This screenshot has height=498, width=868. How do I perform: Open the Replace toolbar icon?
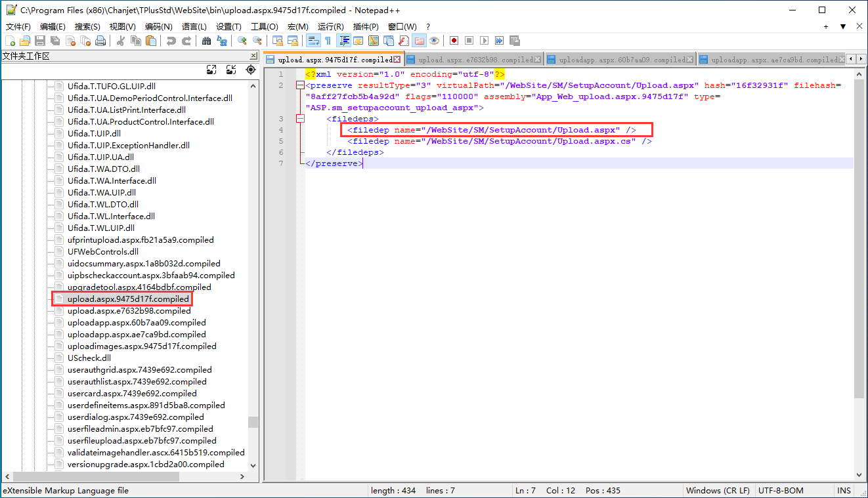[x=222, y=41]
